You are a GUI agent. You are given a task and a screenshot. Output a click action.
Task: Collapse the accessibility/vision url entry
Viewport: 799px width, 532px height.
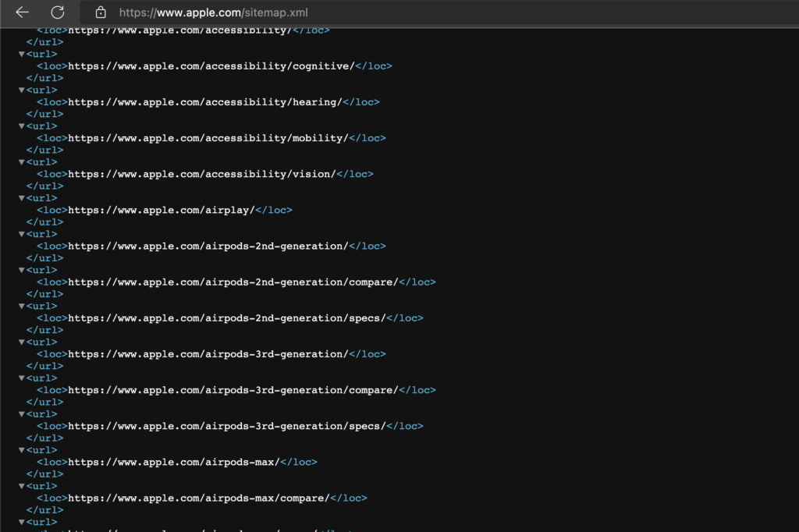[x=21, y=161]
